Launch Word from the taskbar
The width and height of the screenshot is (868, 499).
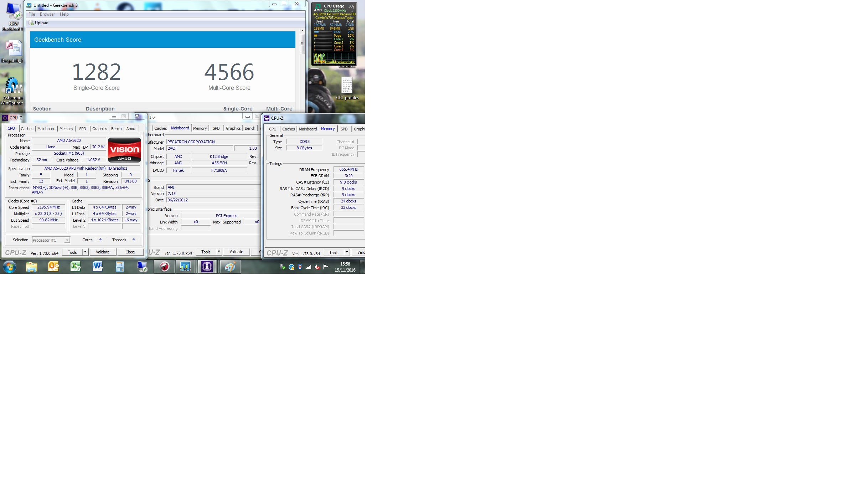[x=98, y=267]
